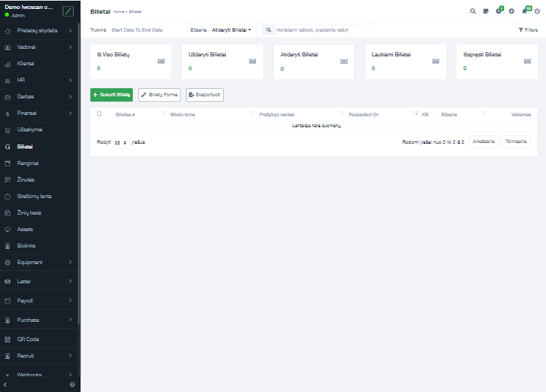Open the search icon in top bar
Viewport: 546px width, 392px height.
472,11
